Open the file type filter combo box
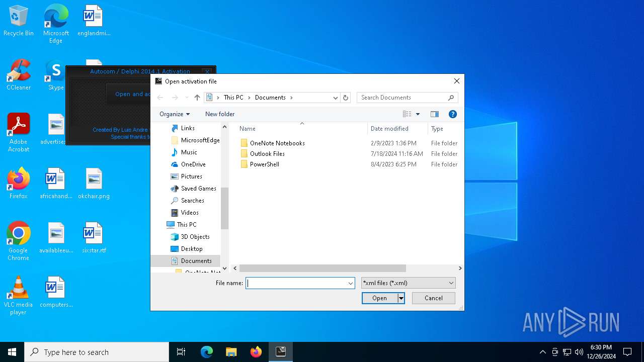 tap(408, 283)
